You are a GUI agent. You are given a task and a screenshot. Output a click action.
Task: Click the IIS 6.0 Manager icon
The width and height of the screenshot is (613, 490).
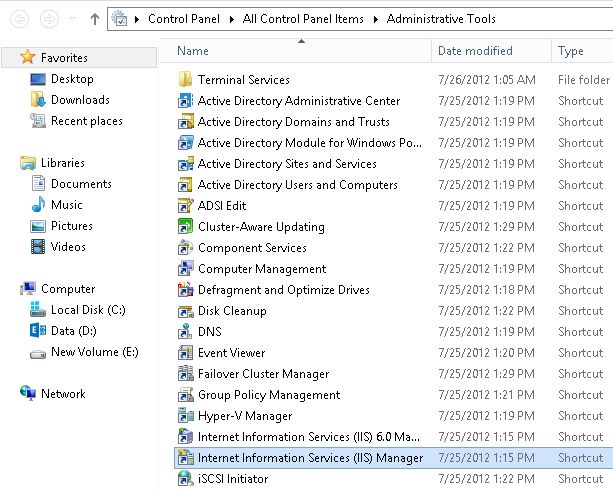[x=185, y=437]
